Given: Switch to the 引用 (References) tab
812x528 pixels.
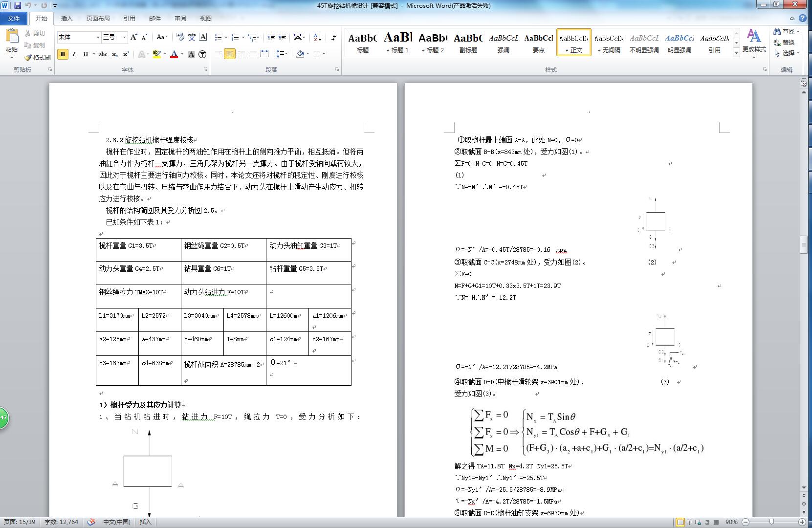Looking at the screenshot, I should [129, 18].
